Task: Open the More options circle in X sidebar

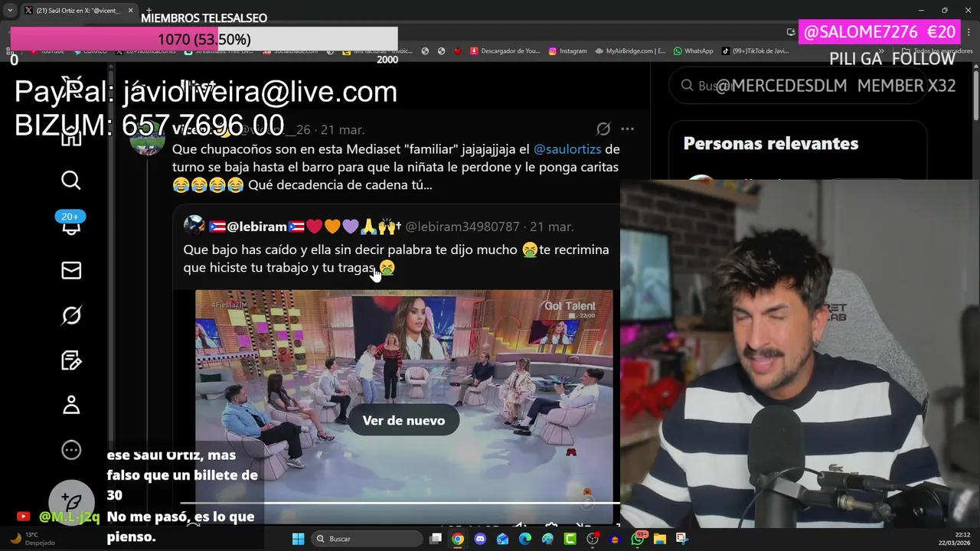Action: [x=71, y=450]
